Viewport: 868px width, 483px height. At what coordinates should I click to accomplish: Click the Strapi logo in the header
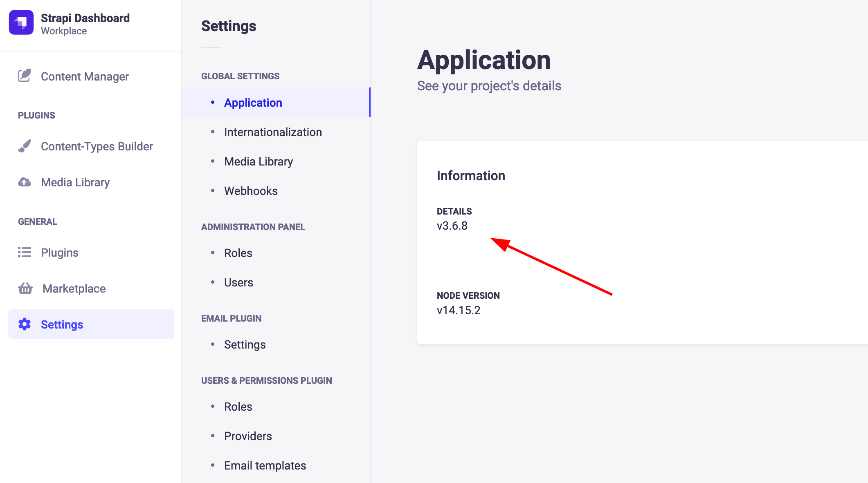click(x=21, y=23)
